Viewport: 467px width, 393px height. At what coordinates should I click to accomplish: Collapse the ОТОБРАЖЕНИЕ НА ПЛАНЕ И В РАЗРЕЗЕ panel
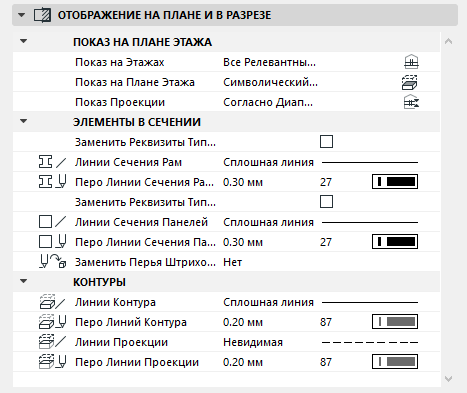tap(21, 15)
